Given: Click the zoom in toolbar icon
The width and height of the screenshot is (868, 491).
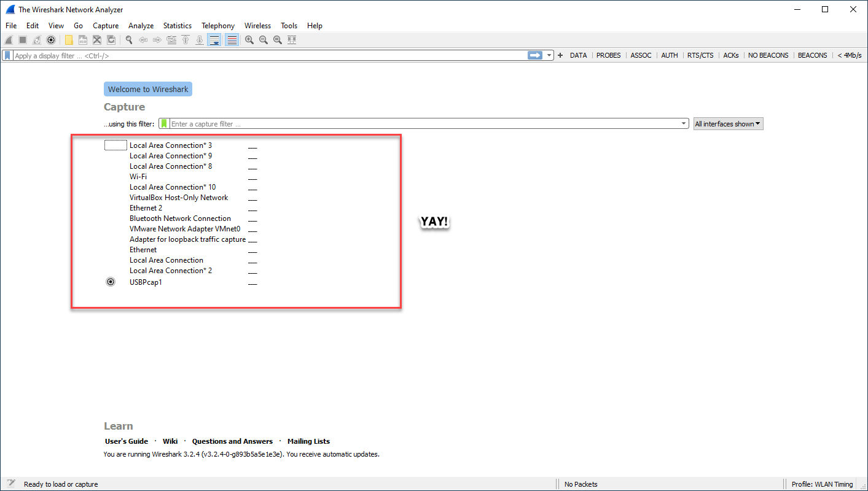Looking at the screenshot, I should [x=249, y=40].
